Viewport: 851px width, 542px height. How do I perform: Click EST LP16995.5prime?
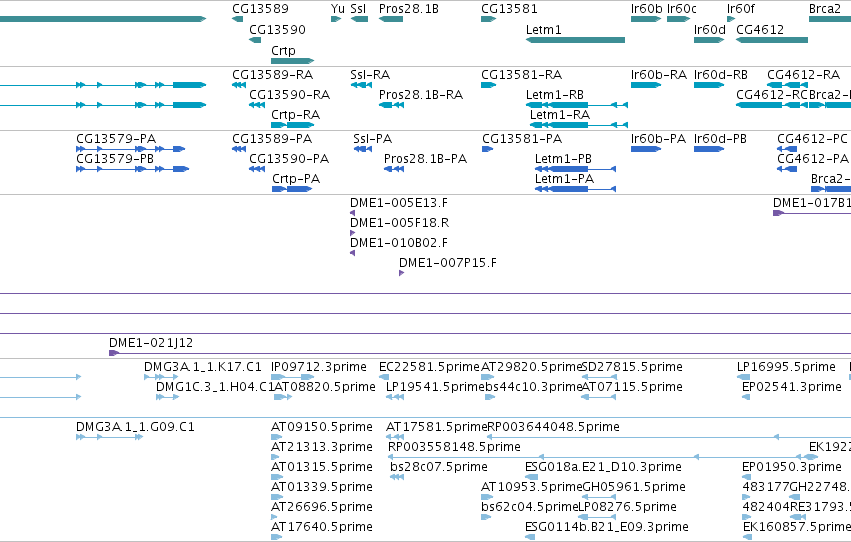click(x=786, y=367)
